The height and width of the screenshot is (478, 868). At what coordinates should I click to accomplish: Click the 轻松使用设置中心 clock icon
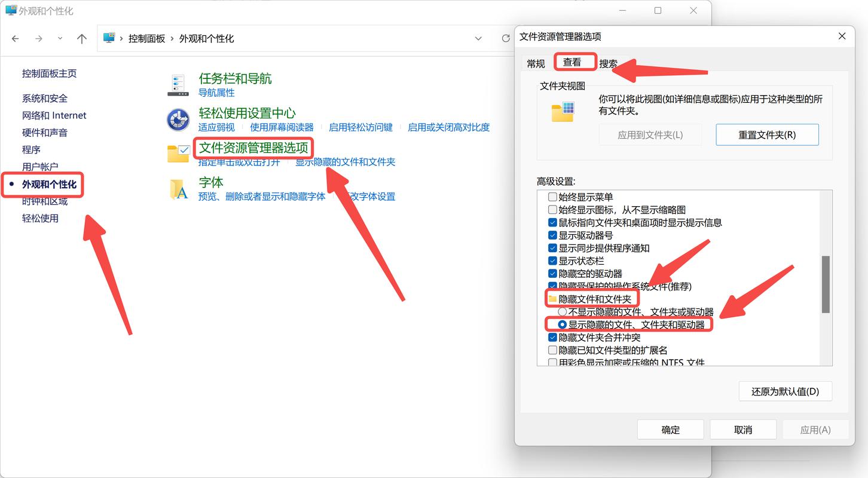(177, 119)
